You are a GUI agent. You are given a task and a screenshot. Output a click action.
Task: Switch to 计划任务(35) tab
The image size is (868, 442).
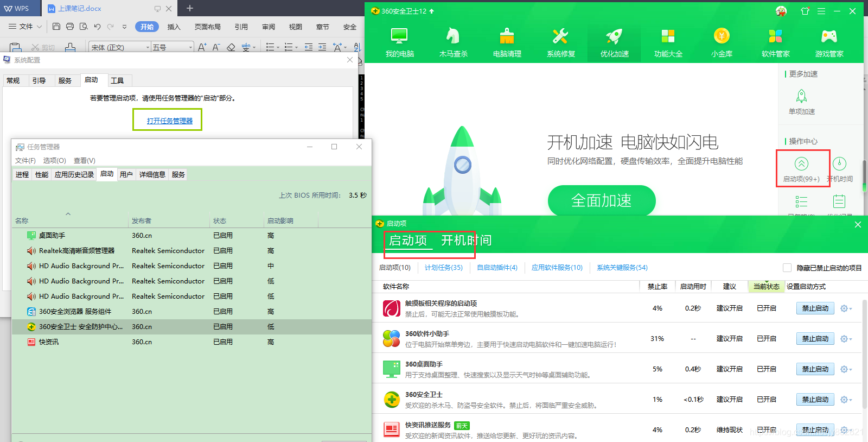coord(444,268)
